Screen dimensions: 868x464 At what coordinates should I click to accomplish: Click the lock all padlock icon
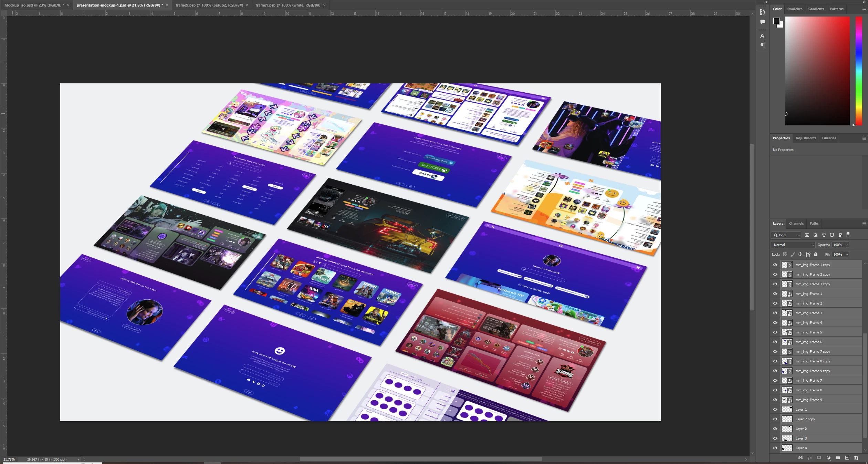coord(816,255)
